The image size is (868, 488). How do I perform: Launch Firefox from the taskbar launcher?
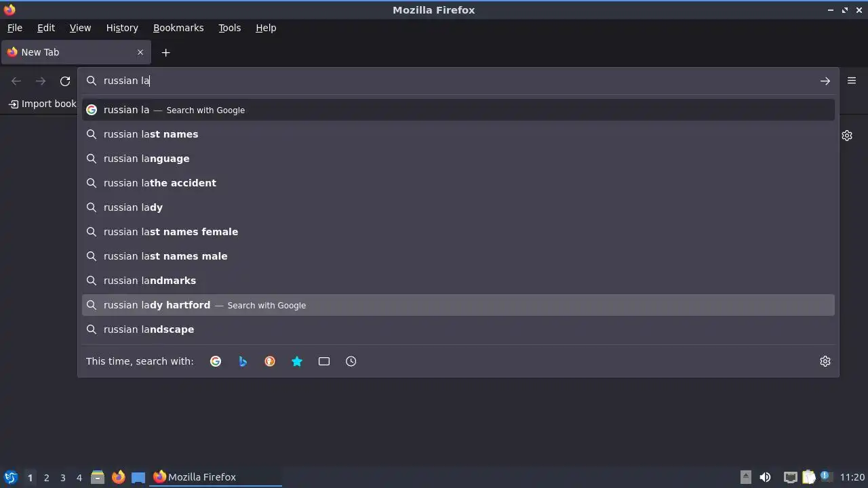[118, 477]
